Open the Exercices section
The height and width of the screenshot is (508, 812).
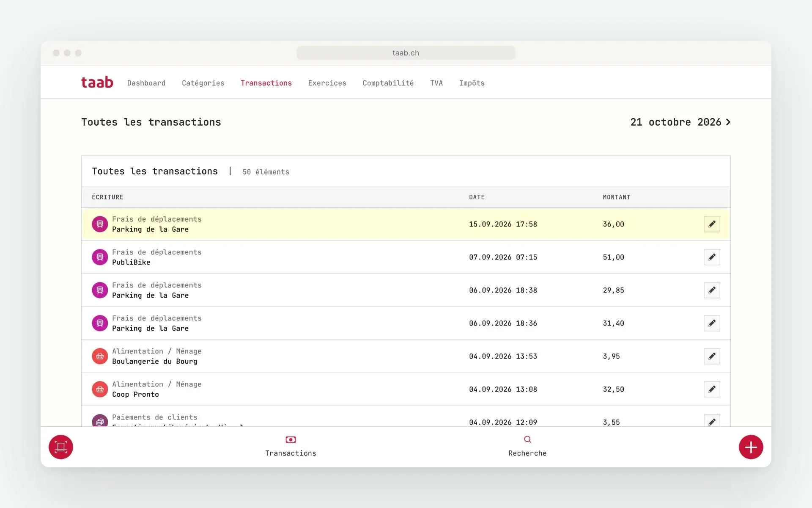point(327,83)
